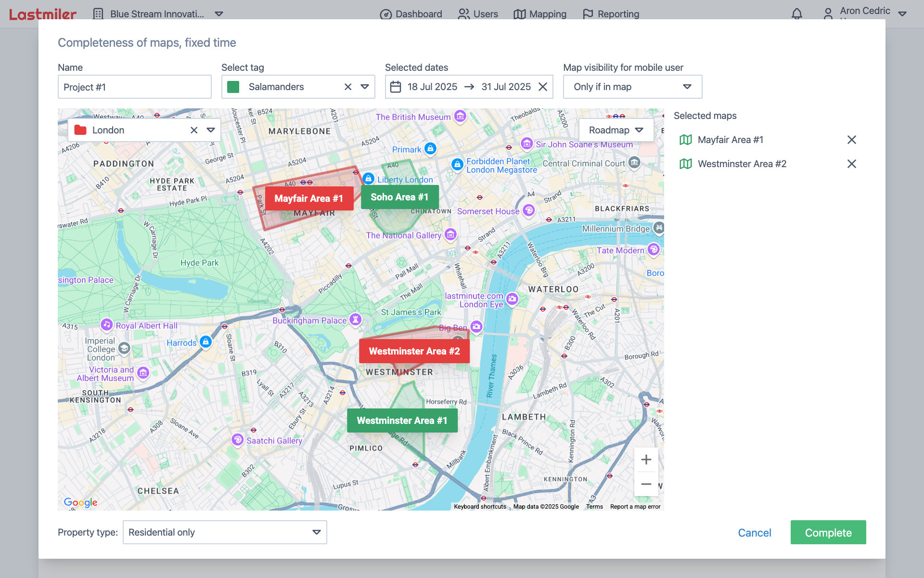Click the Buckingham Palace map marker
Image resolution: width=924 pixels, height=578 pixels.
pyautogui.click(x=355, y=319)
